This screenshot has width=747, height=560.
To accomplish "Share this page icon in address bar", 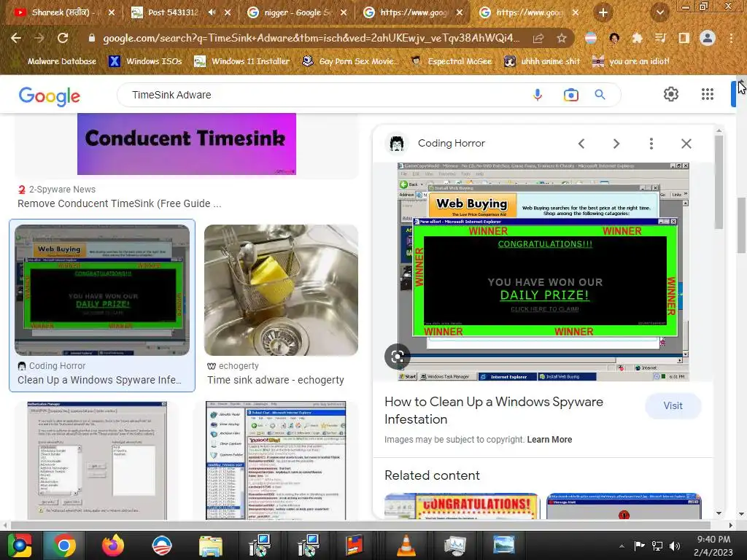I will click(x=538, y=38).
